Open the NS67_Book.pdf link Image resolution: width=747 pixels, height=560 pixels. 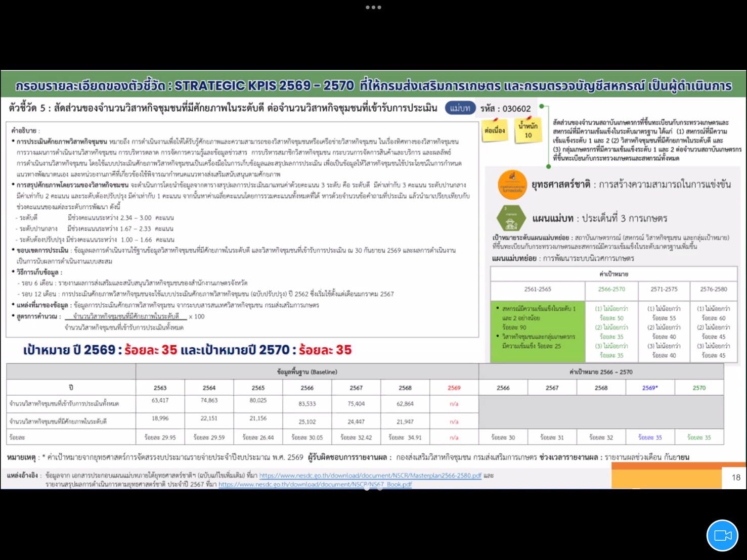pos(315,484)
